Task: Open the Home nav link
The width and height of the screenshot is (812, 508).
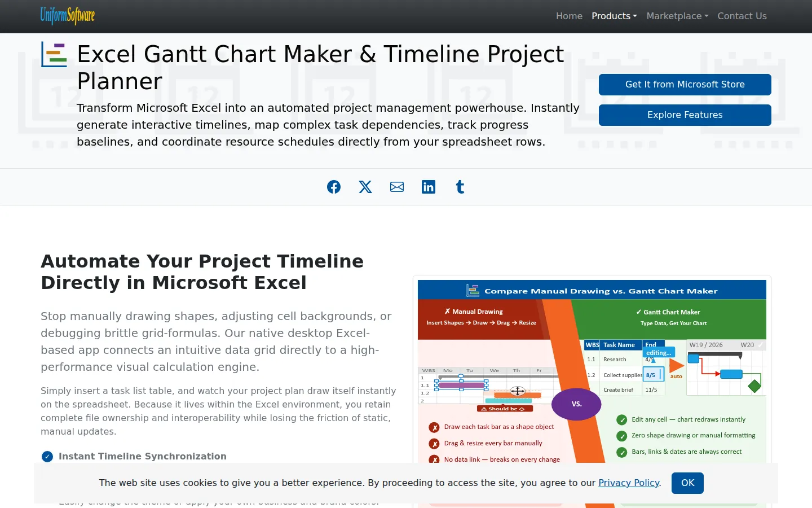Action: (569, 16)
